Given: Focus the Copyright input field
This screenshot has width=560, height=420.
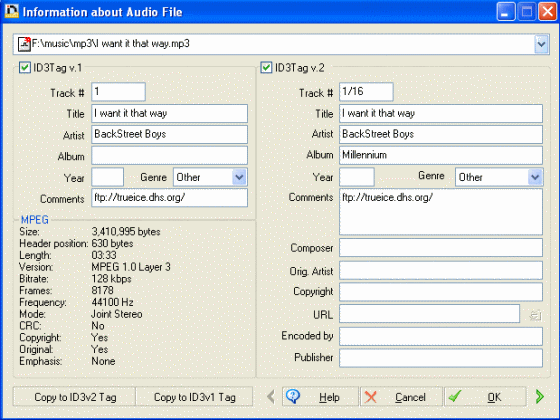Looking at the screenshot, I should 441,292.
